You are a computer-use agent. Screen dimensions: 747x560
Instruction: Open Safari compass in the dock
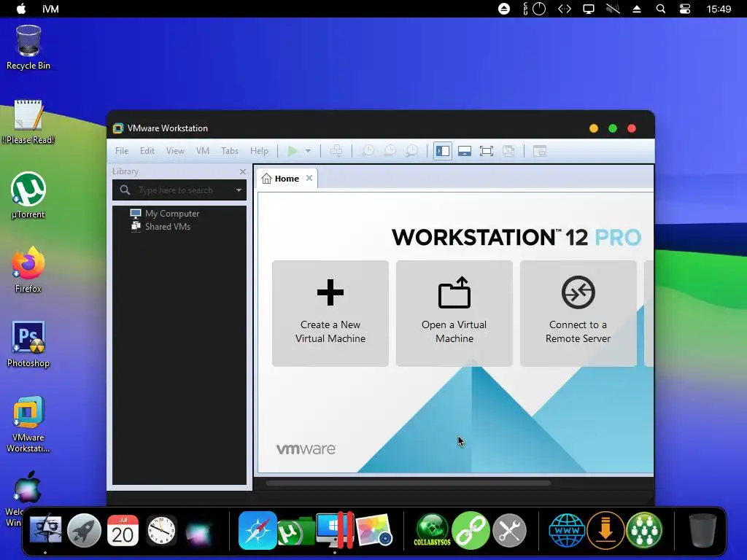coord(258,530)
